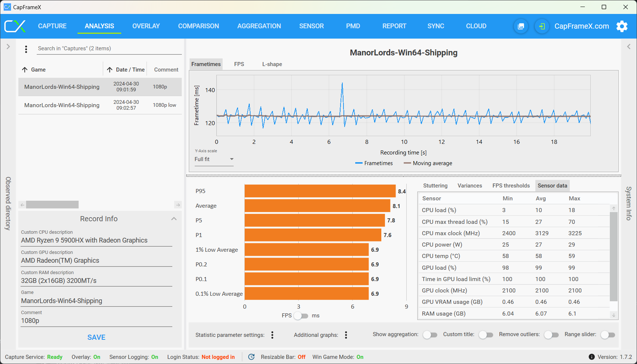This screenshot has height=364, width=637.
Task: Expand the Observed directory panel chevron
Action: tap(8, 47)
